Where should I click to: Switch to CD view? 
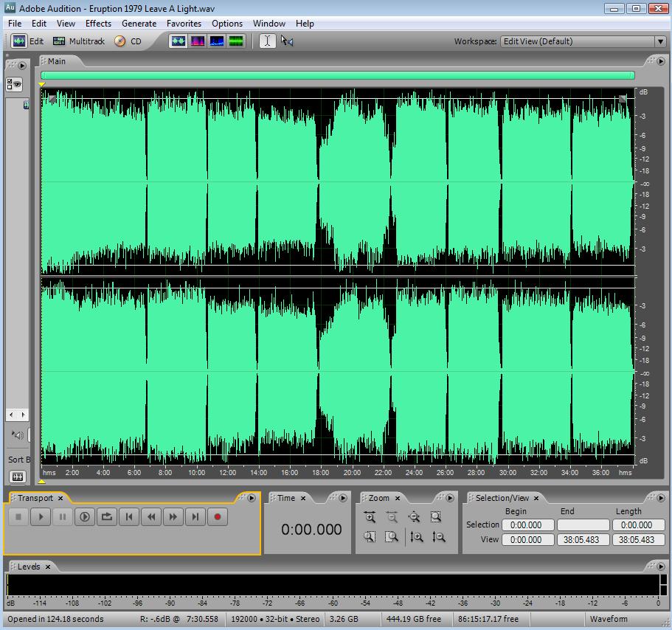[128, 41]
